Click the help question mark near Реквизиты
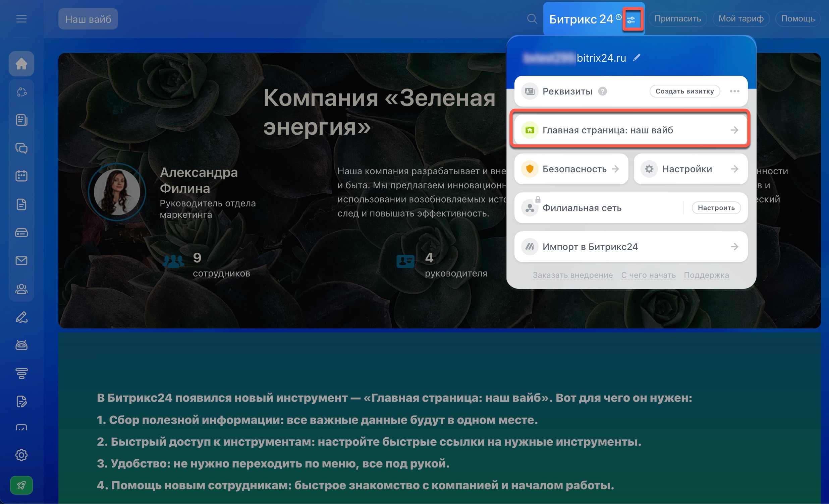Screen dimensions: 829x504 [603, 91]
